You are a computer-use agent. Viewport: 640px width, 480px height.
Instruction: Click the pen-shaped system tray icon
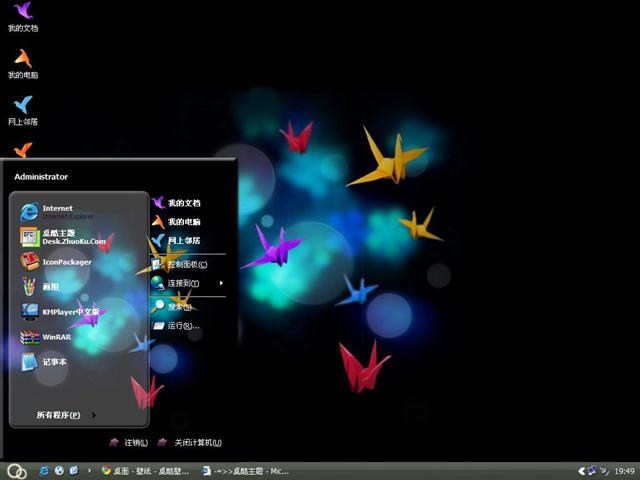(x=604, y=471)
